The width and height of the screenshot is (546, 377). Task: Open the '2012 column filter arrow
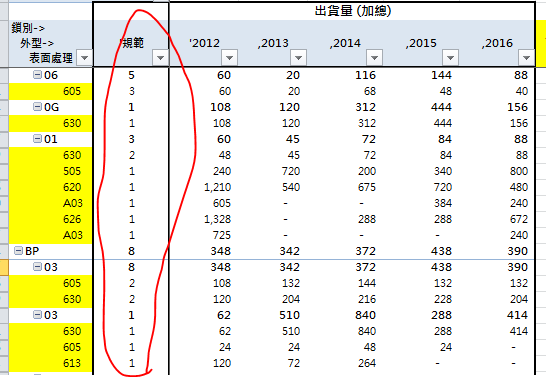click(229, 58)
